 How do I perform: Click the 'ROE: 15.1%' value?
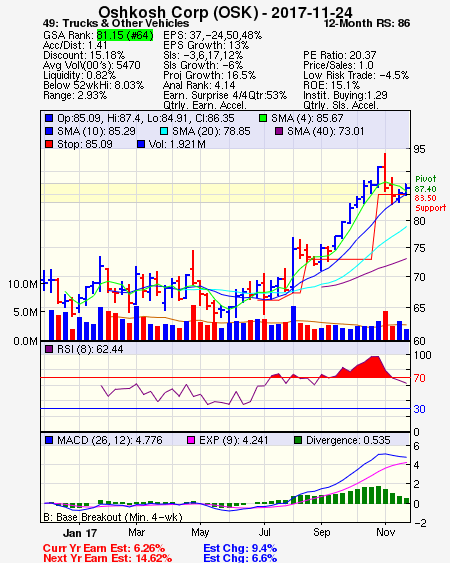click(x=331, y=85)
